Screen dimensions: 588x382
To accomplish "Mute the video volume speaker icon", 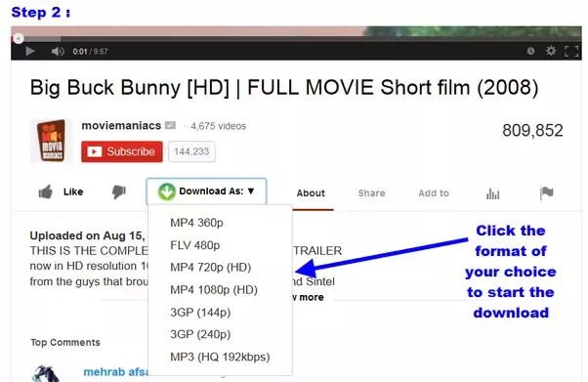I will (58, 51).
